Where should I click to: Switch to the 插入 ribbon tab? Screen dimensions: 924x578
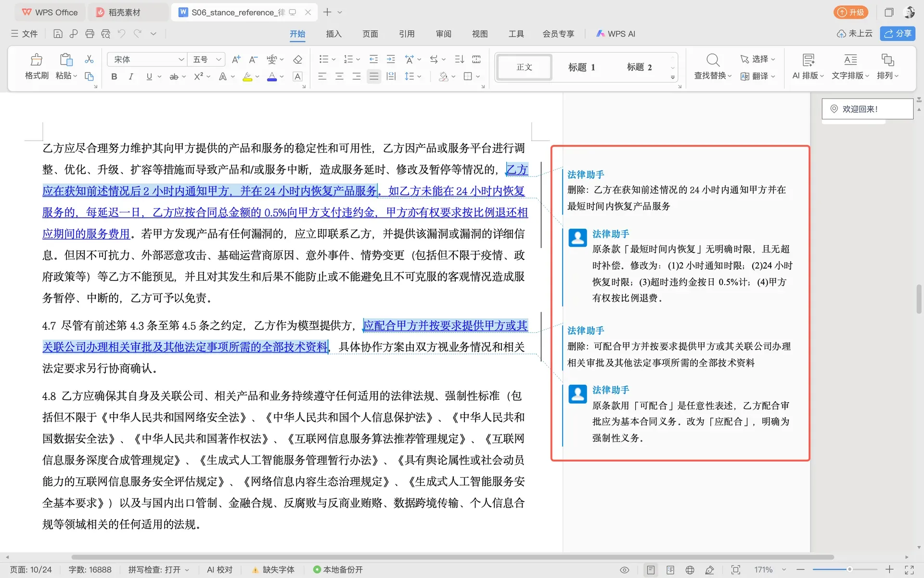(334, 34)
